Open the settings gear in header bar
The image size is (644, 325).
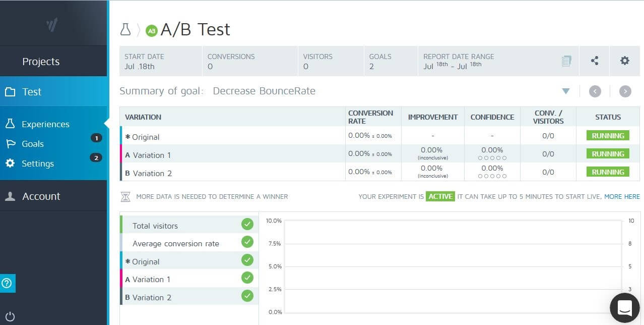625,61
